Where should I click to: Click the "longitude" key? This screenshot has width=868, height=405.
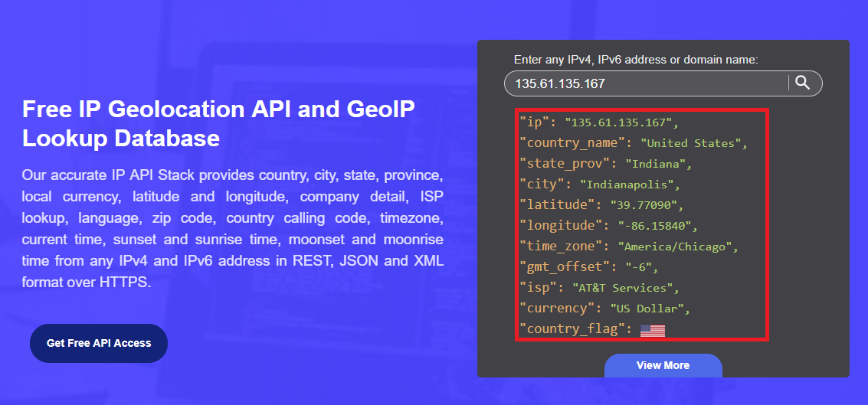click(x=562, y=225)
